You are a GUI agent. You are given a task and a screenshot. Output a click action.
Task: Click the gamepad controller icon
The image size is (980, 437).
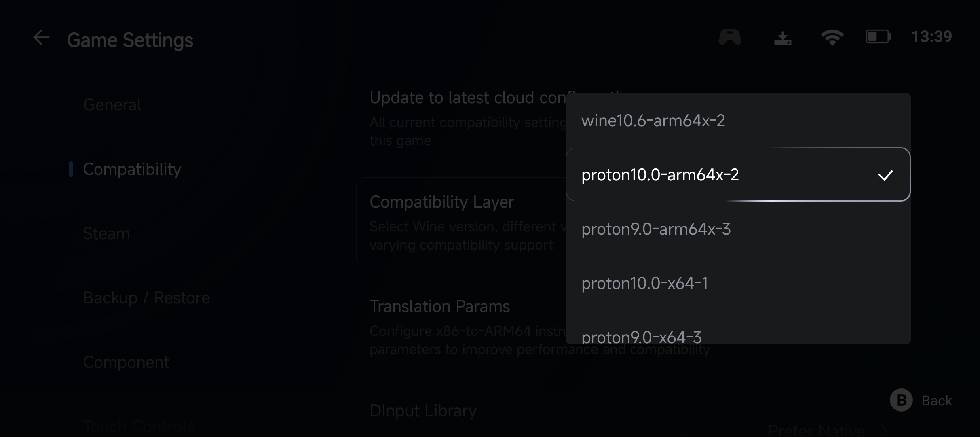[x=730, y=38]
